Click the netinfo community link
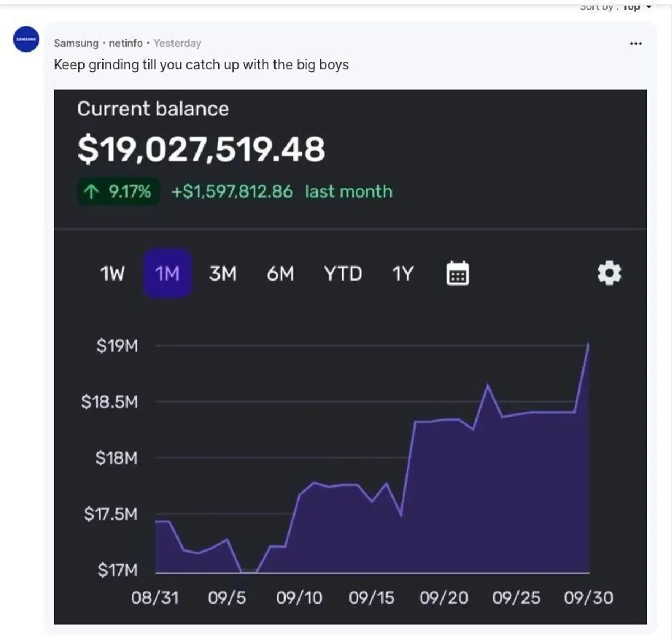The width and height of the screenshot is (672, 640). pyautogui.click(x=125, y=43)
